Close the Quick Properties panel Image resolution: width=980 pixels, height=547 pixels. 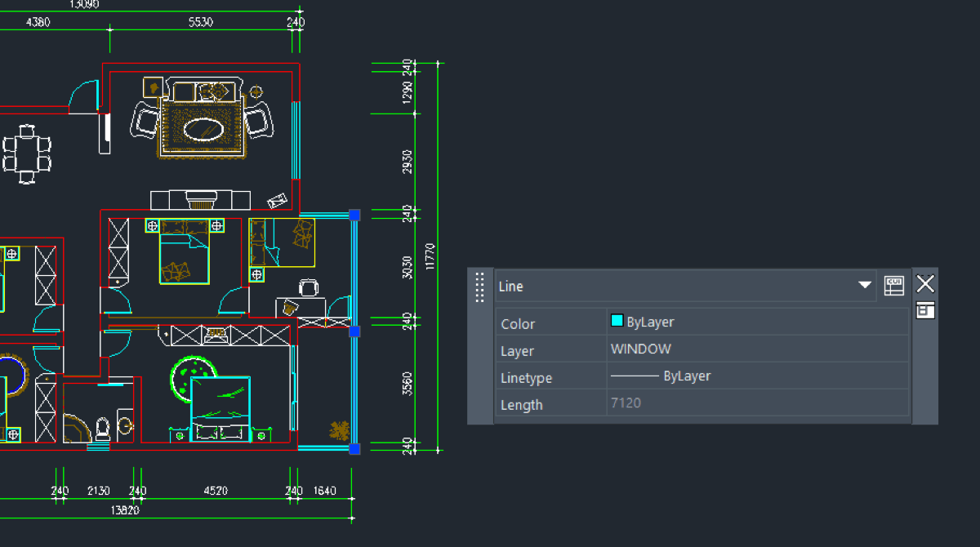tap(924, 284)
